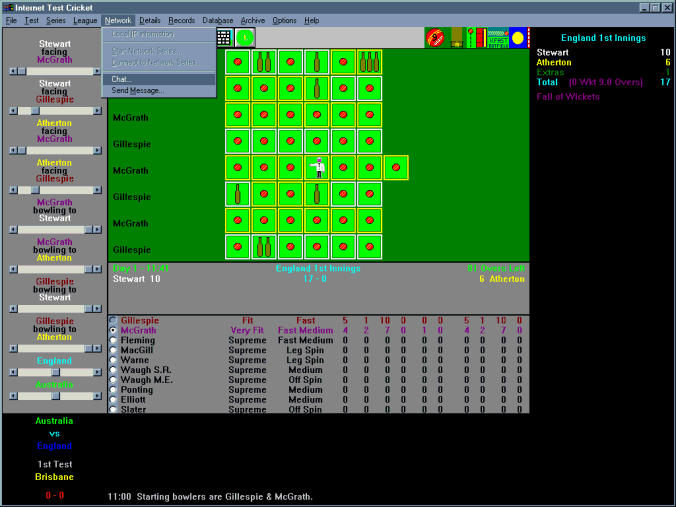
Task: Select the Ponting radio button
Action: pos(113,390)
